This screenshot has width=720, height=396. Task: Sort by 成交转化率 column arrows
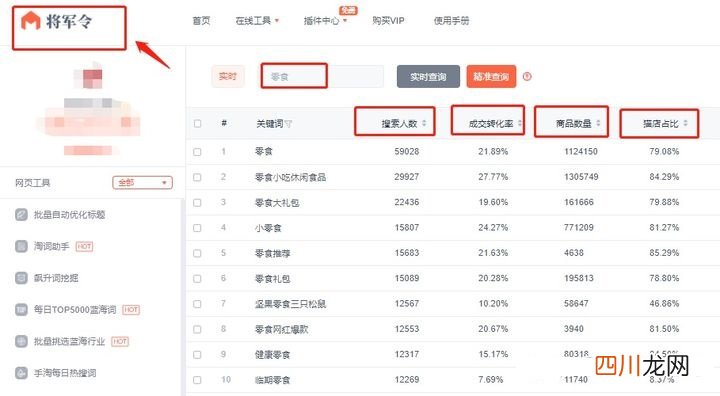520,123
